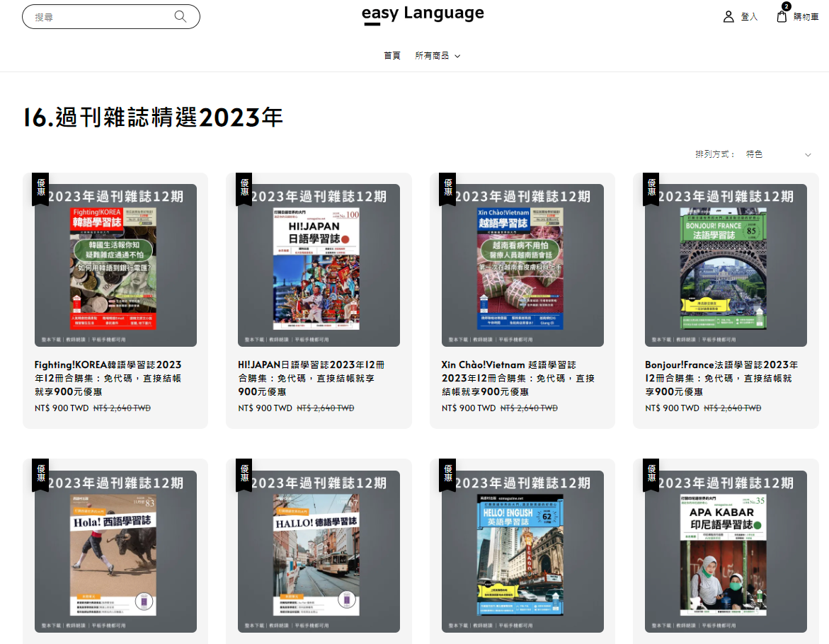Click the 優惠 badge on Korean magazine

[40, 188]
